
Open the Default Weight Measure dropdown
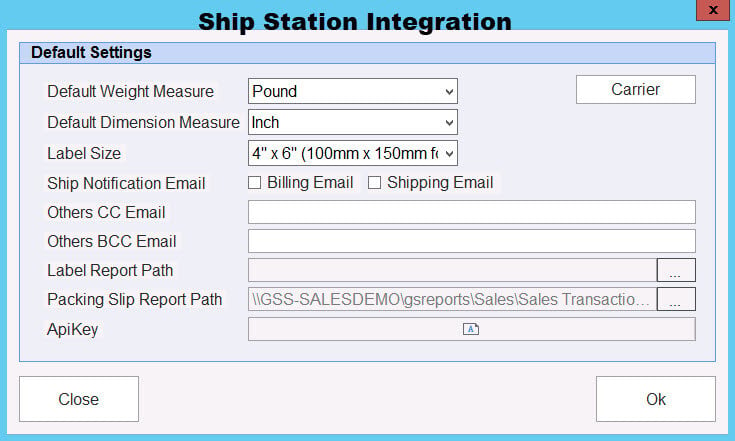click(x=352, y=91)
